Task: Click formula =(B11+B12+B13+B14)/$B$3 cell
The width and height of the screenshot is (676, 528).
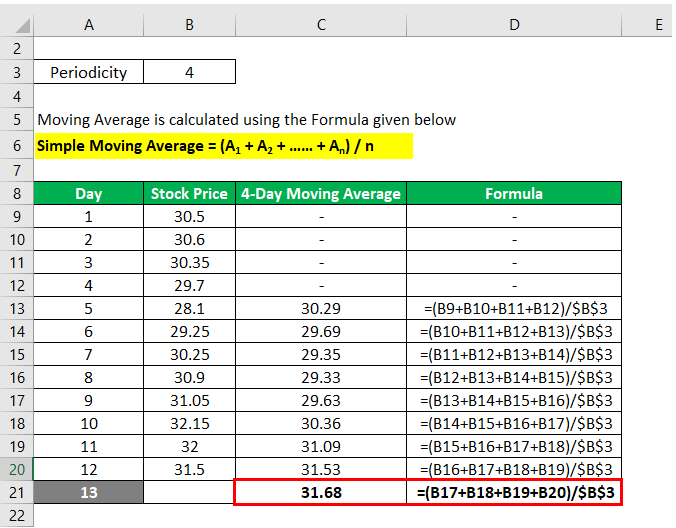Action: point(514,354)
